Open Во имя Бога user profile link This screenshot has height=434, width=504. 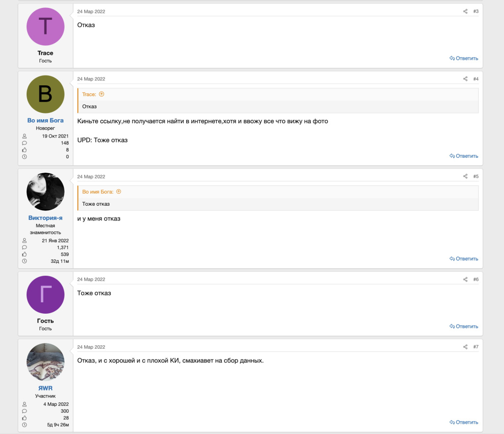(x=45, y=120)
